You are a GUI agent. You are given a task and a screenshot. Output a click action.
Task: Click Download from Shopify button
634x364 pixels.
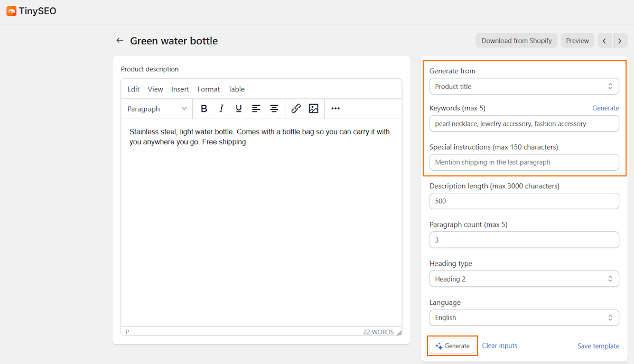[517, 41]
